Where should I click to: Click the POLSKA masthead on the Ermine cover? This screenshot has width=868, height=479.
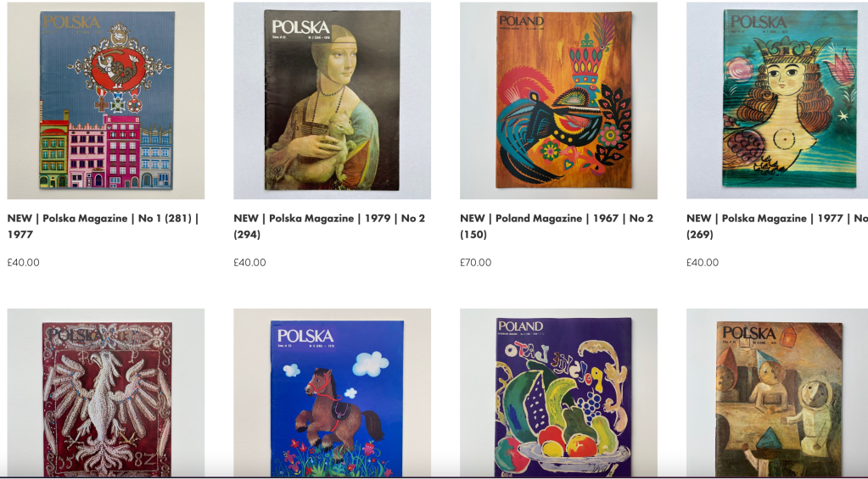[x=300, y=27]
